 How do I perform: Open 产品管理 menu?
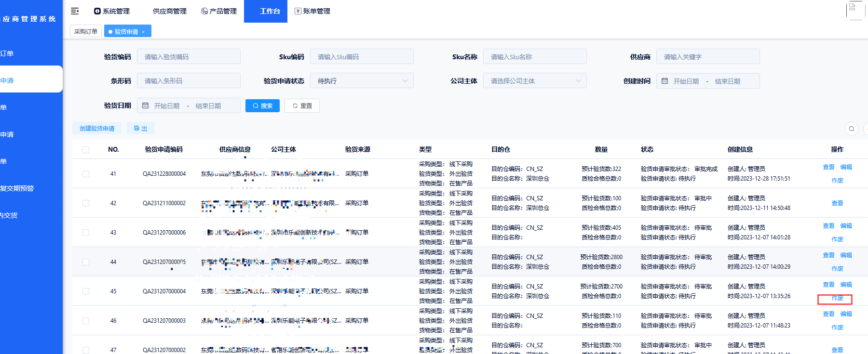click(219, 11)
